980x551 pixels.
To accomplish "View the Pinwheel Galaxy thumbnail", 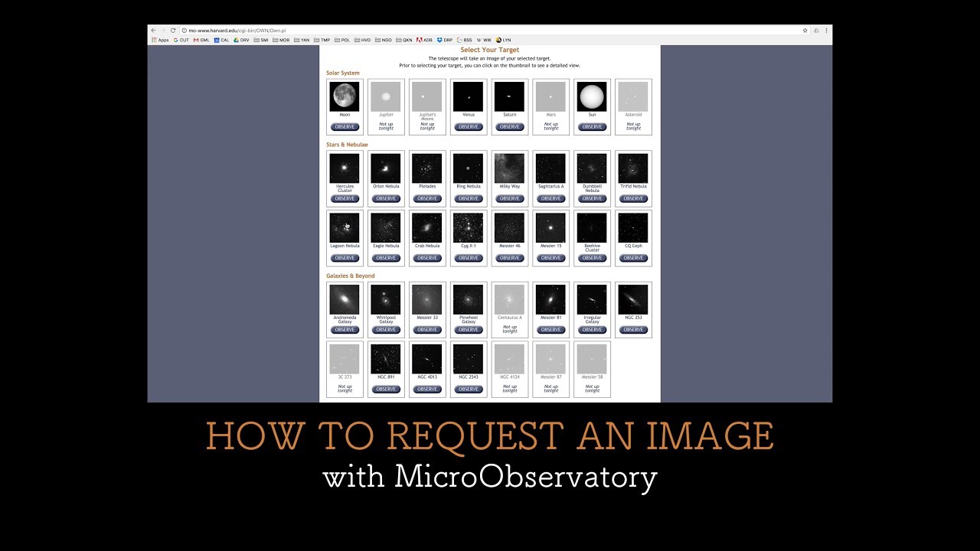I will tap(469, 299).
